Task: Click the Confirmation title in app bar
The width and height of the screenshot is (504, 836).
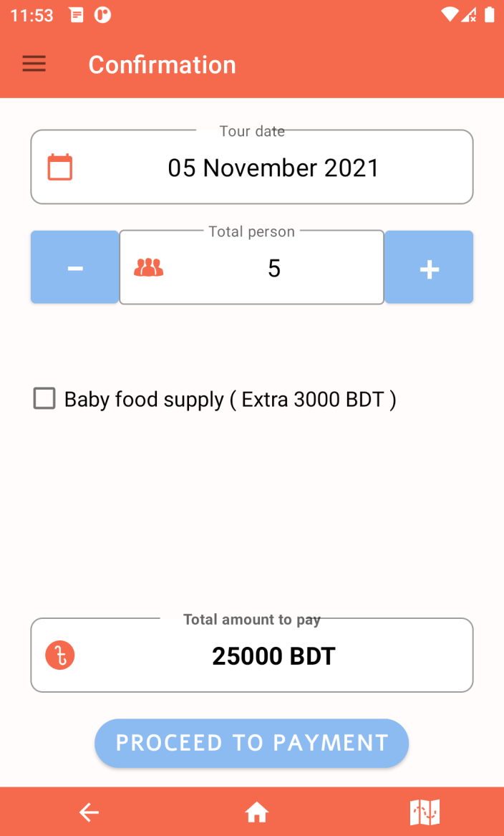Action: point(162,64)
